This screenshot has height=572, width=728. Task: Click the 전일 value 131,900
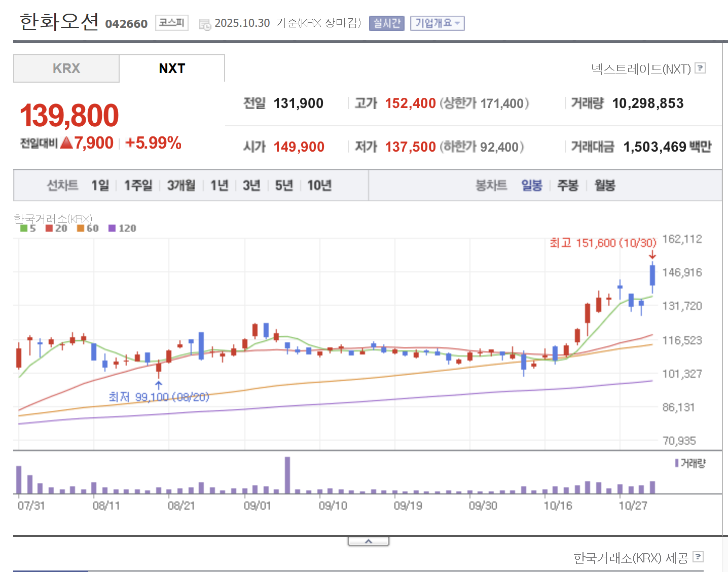[298, 103]
